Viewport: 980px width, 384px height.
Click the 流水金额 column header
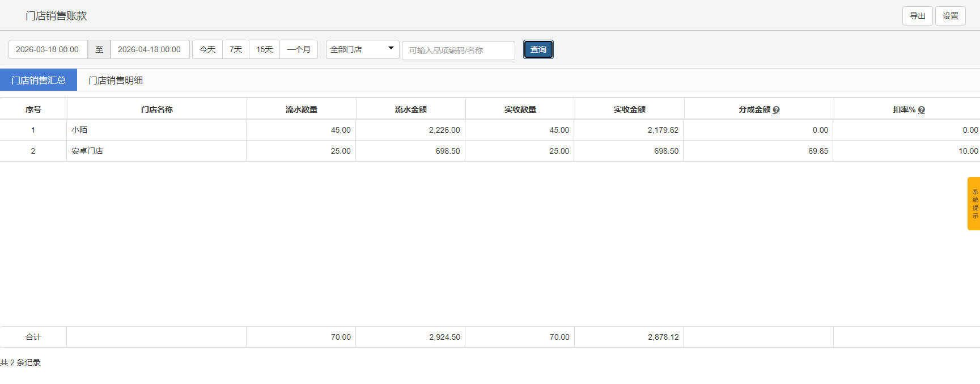coord(411,109)
